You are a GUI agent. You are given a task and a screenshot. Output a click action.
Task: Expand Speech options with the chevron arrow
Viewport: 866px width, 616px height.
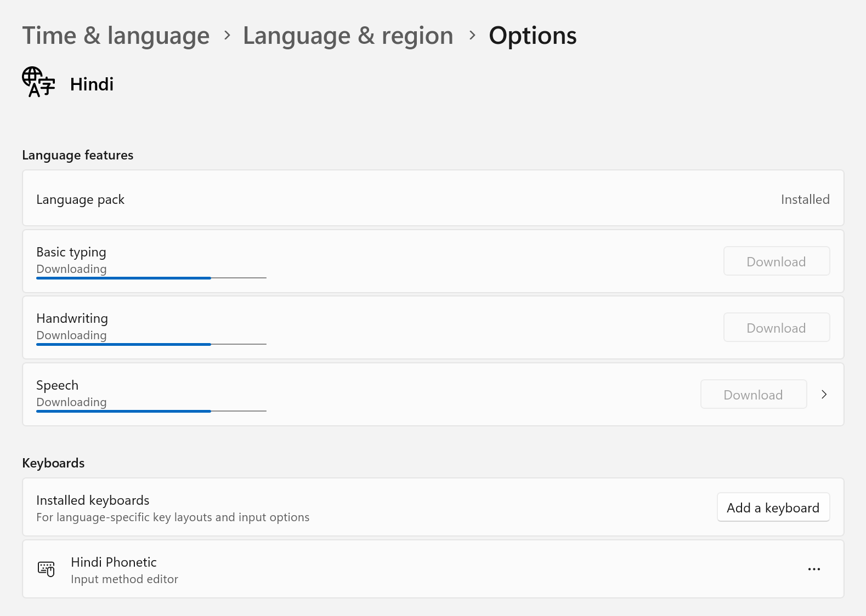click(824, 395)
